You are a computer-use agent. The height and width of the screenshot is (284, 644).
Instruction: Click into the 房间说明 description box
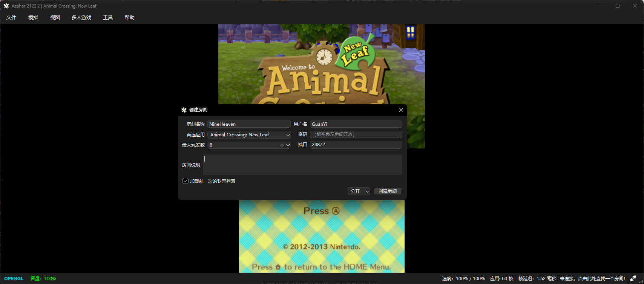click(303, 165)
